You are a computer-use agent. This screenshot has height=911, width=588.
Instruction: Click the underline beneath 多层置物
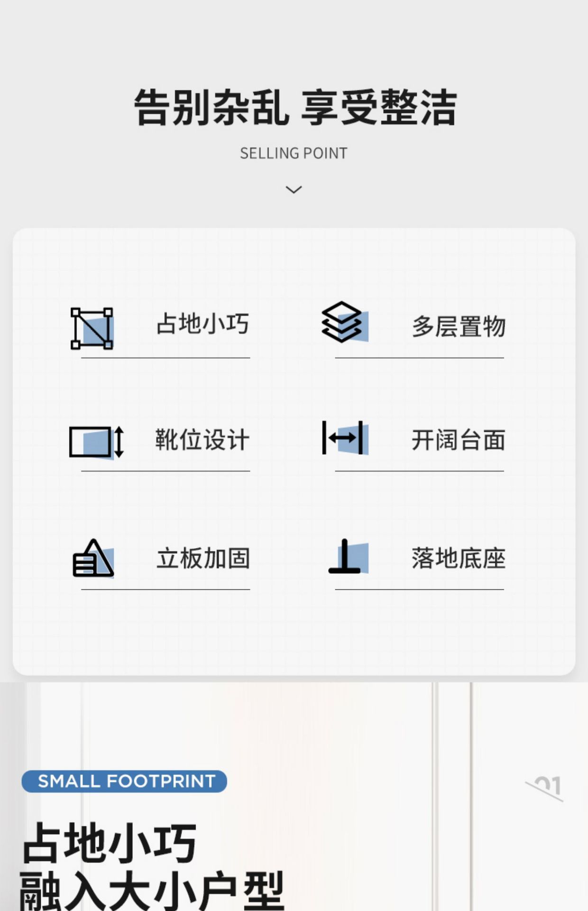(419, 358)
